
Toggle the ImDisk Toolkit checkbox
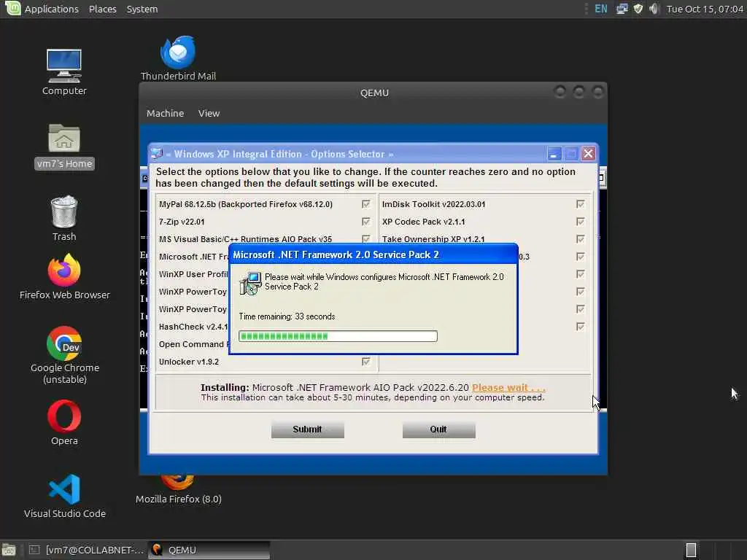pyautogui.click(x=580, y=204)
